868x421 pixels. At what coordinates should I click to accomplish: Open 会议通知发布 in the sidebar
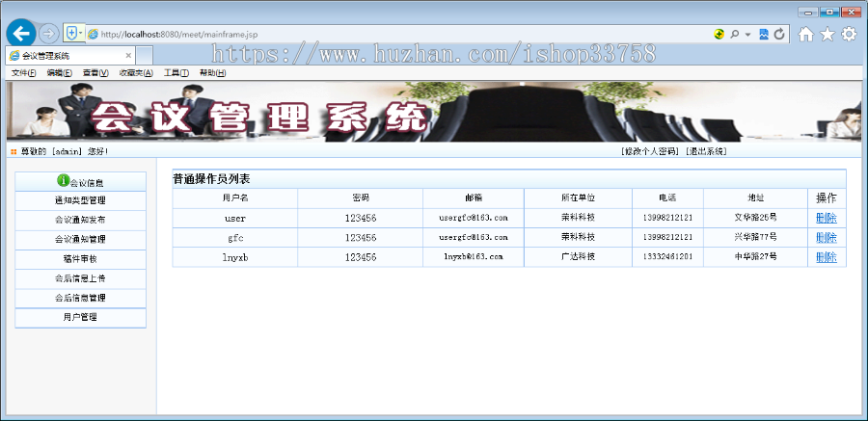tap(80, 220)
